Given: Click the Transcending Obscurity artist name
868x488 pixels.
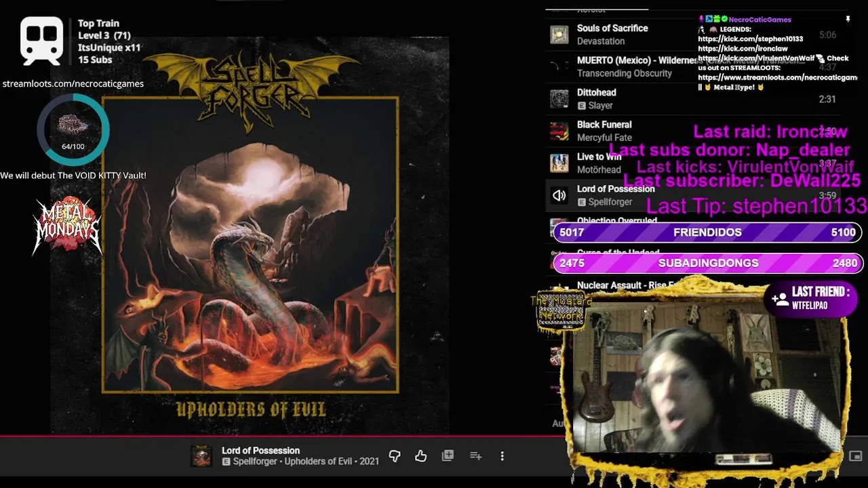Looking at the screenshot, I should pos(625,73).
